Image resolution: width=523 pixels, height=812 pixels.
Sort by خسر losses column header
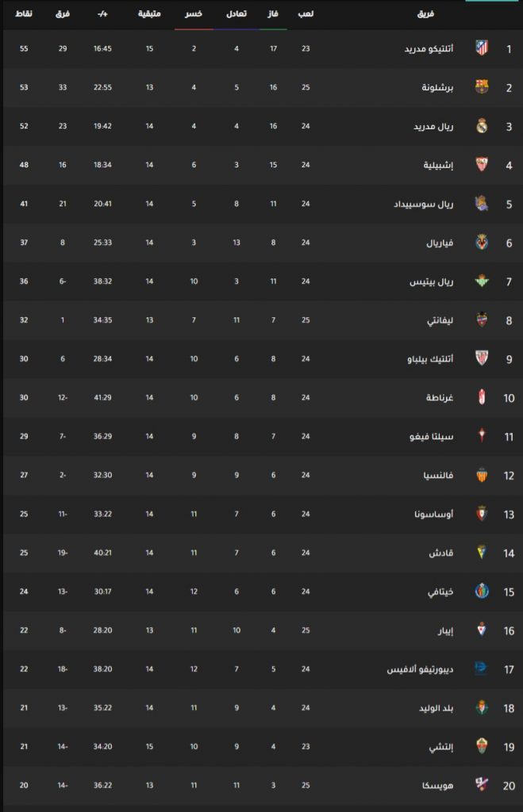[194, 13]
